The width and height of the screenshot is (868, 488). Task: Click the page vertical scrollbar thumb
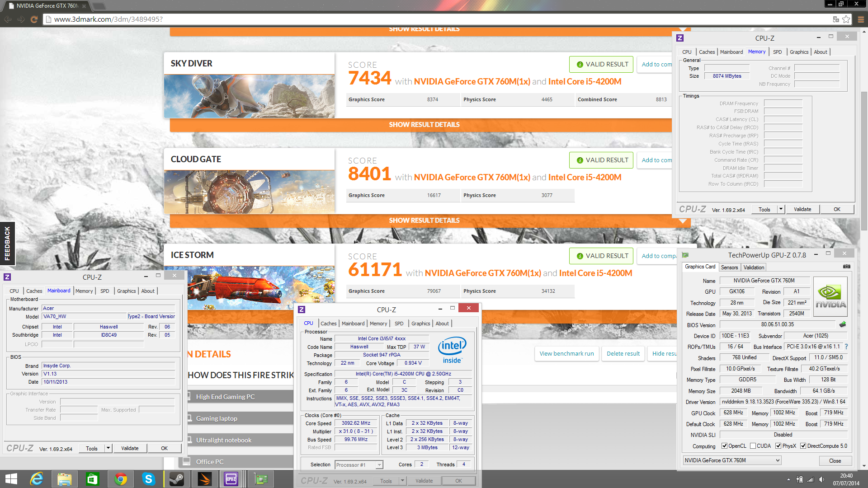coord(864,160)
